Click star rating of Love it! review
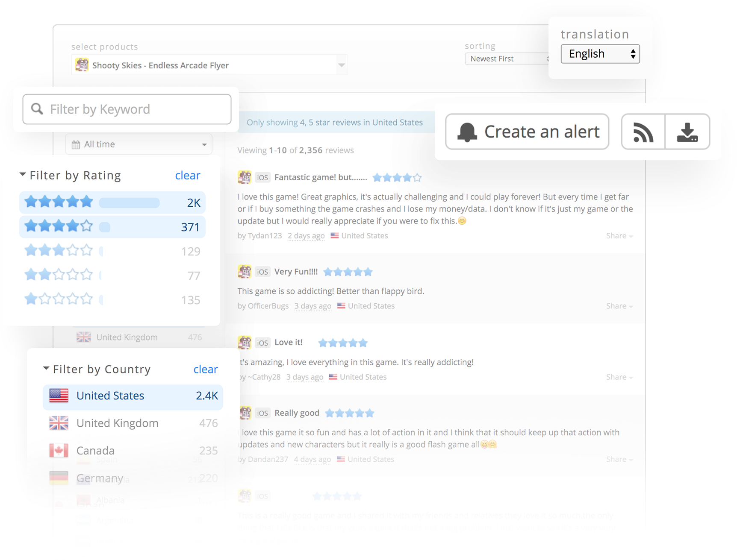This screenshot has width=737, height=560. pos(343,343)
